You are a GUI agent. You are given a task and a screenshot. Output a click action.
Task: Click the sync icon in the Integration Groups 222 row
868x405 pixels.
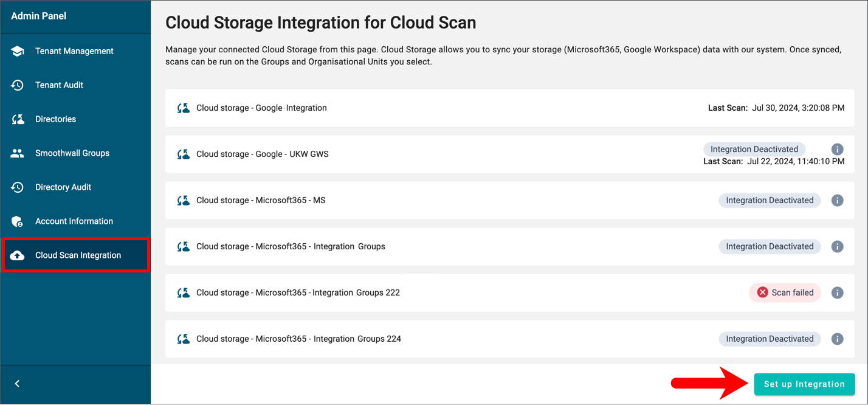coord(184,293)
